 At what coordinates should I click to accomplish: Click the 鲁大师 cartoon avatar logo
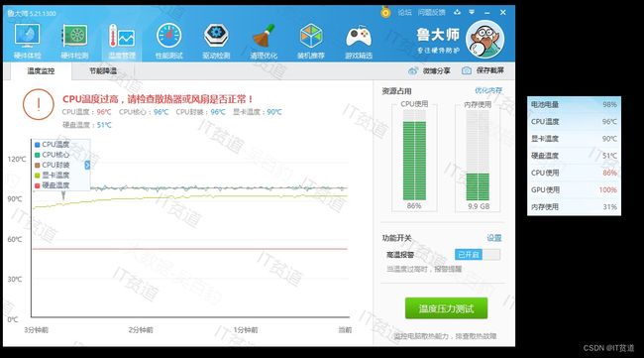tap(484, 39)
